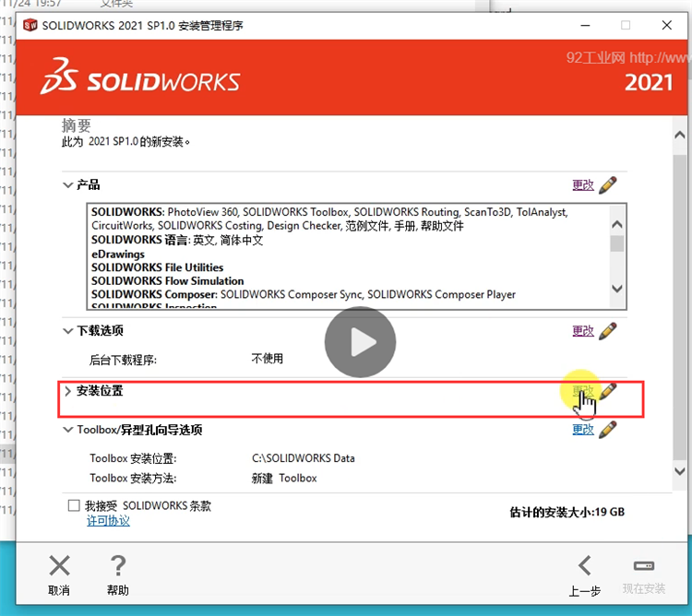Click 更改 link for 安装位置
This screenshot has width=692, height=616.
point(583,391)
